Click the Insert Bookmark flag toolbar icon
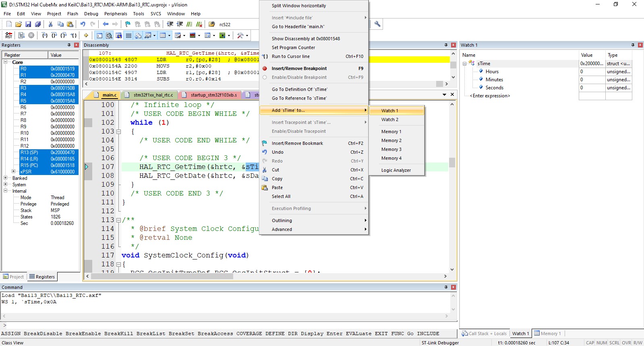The image size is (644, 346). coord(128,24)
